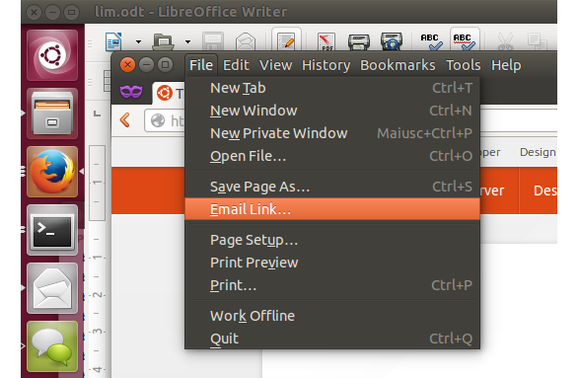580x378 pixels.
Task: Open the Bookmarks menu in Firefox
Action: point(398,65)
